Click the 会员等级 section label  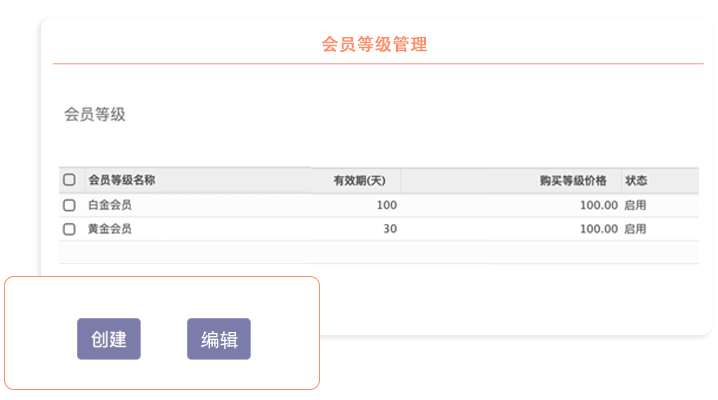click(95, 114)
